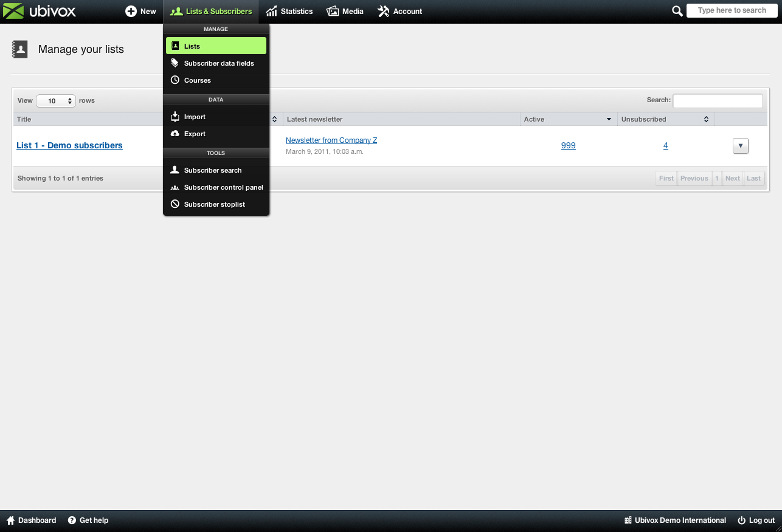Click the plus icon beside New

tap(131, 11)
